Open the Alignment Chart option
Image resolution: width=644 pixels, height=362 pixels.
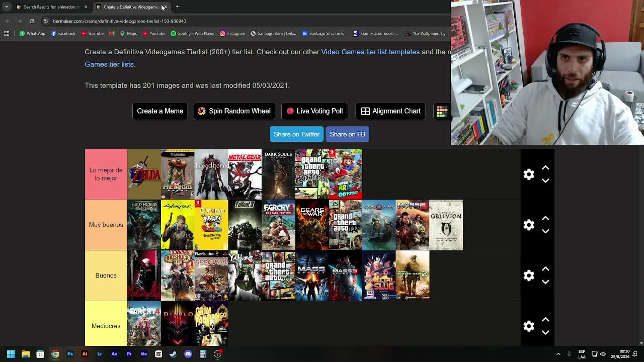(x=391, y=111)
